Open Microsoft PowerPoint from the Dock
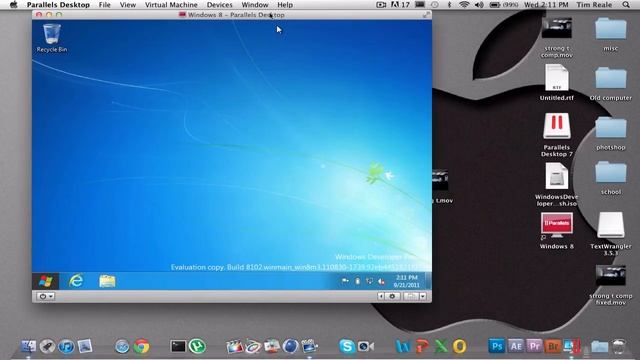640x360 pixels. [422, 346]
